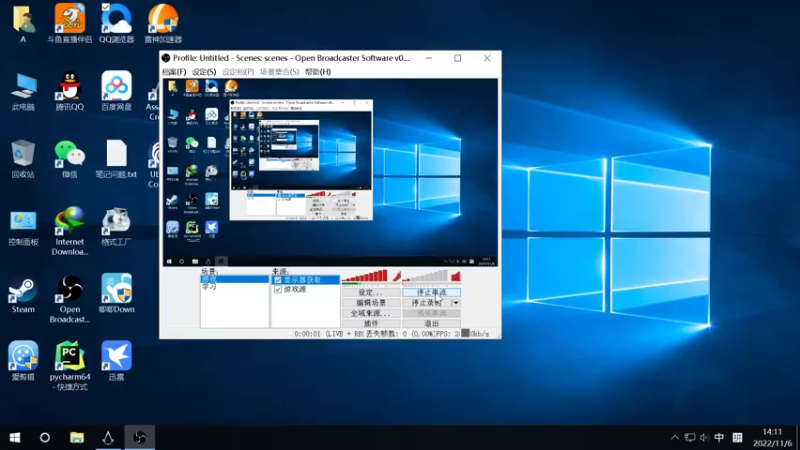Screen dimensions: 800x450
Task: Select the user folder named A
Action: [23, 23]
